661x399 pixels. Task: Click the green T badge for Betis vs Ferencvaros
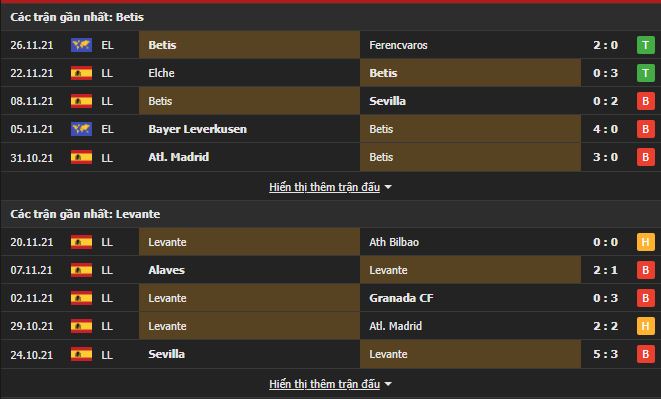[645, 45]
